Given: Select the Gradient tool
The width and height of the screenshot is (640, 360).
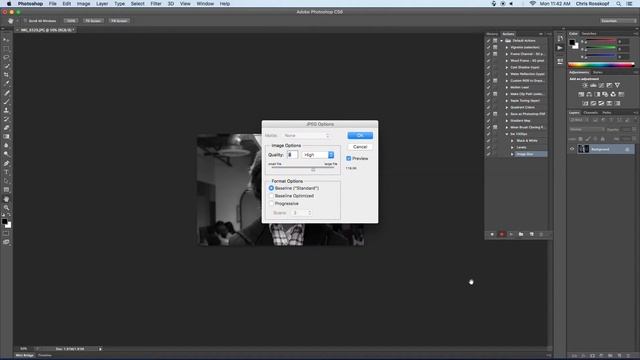Looking at the screenshot, I should tap(6, 137).
